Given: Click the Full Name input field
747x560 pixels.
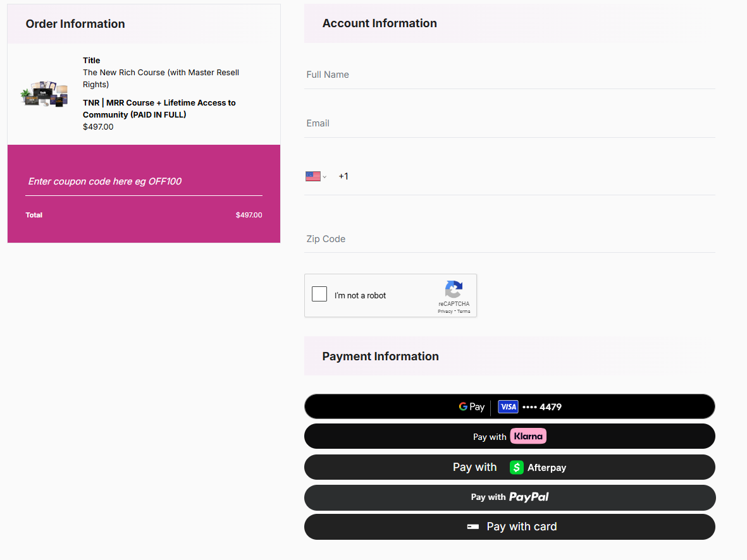Looking at the screenshot, I should pos(509,75).
